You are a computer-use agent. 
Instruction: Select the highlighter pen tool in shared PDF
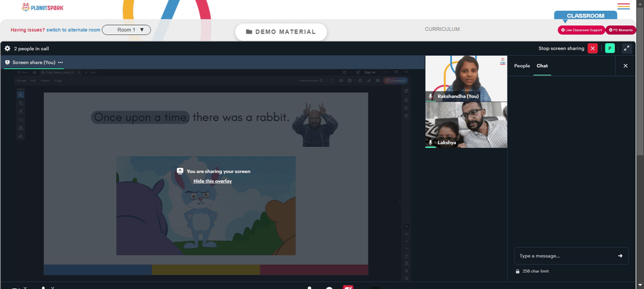pos(21,111)
